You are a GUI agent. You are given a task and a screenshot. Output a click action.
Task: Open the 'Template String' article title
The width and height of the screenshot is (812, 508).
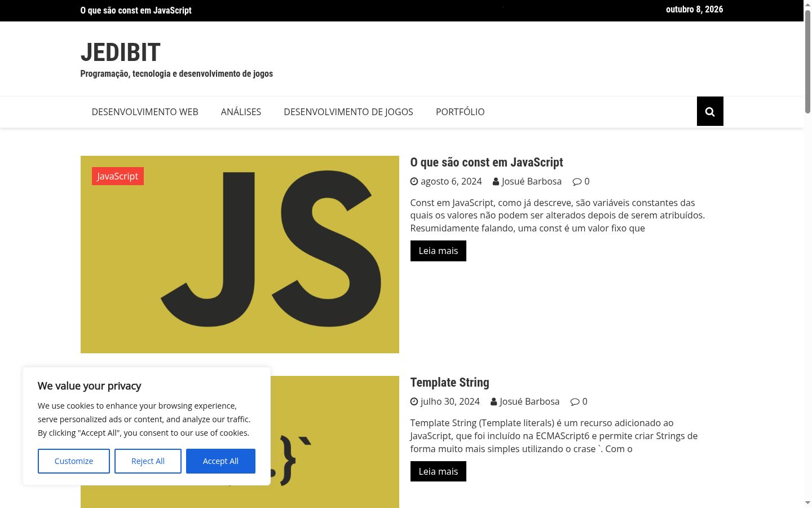click(450, 383)
